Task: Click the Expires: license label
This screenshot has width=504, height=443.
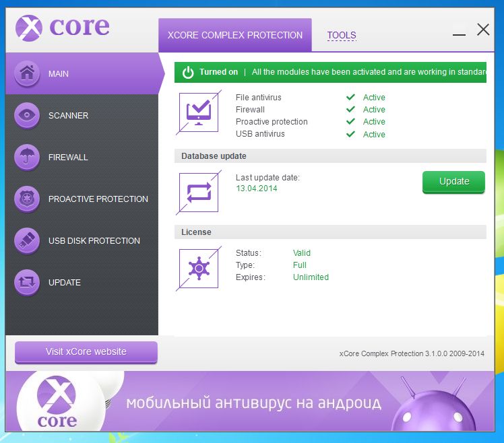Action: coord(251,277)
